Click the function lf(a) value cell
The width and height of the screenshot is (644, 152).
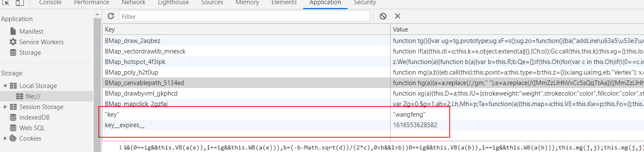pos(517,51)
